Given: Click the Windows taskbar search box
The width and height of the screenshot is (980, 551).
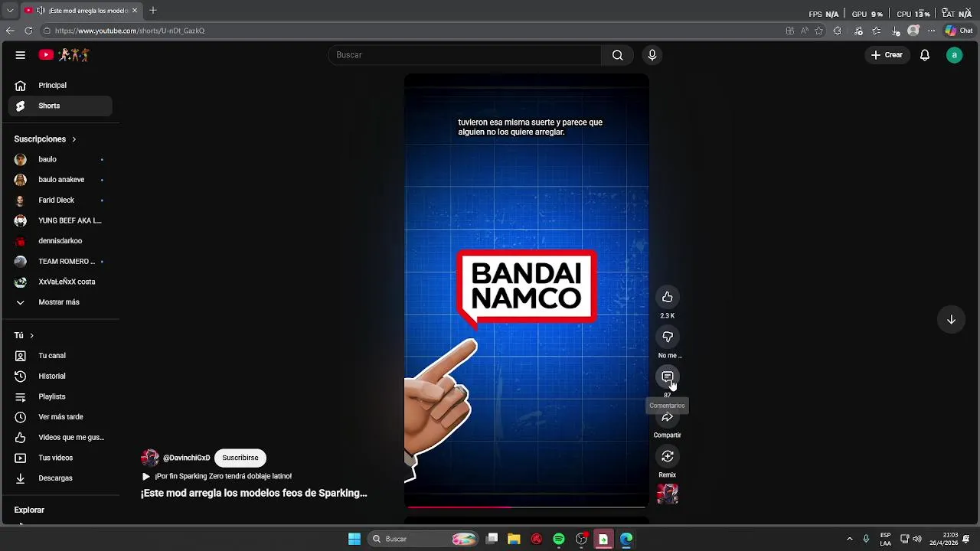Looking at the screenshot, I should click(x=423, y=539).
